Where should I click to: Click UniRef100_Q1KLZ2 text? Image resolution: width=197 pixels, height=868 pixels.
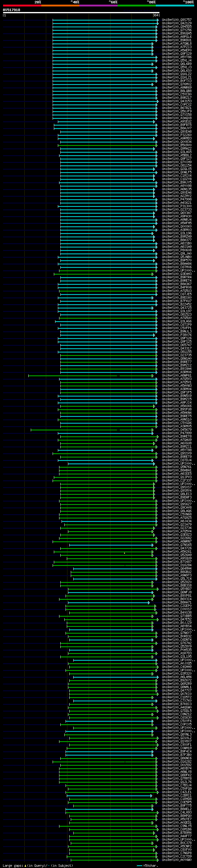[x=177, y=74]
